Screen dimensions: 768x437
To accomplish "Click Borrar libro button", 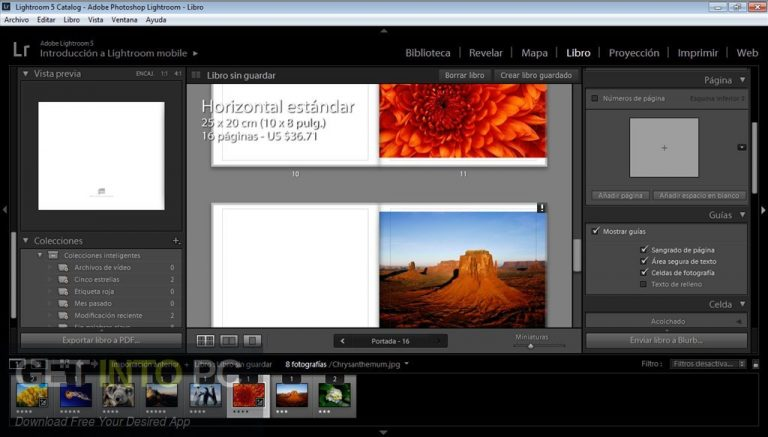I will (464, 75).
